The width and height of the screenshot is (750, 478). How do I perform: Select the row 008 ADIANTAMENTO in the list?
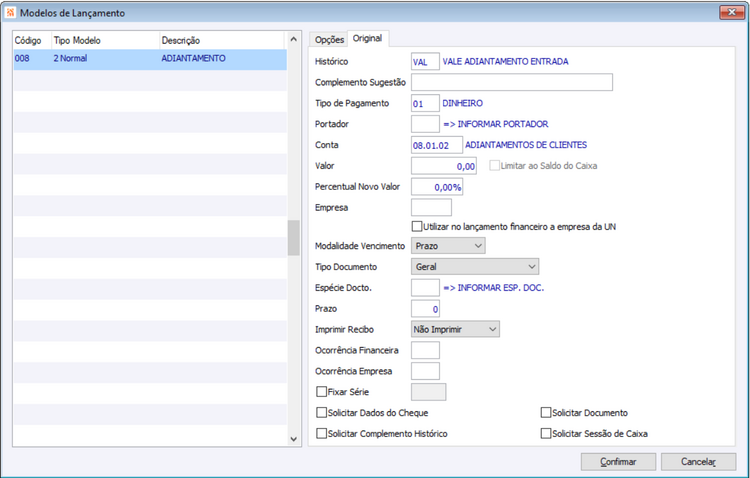point(150,59)
